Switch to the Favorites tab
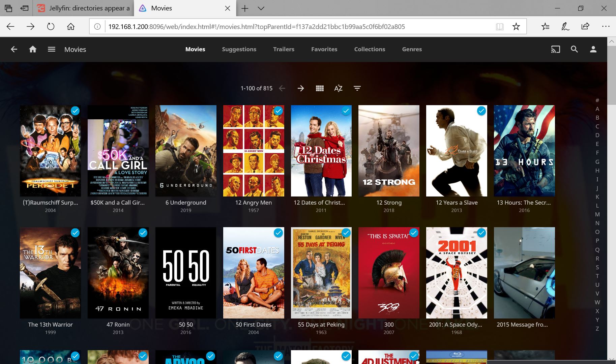616x364 pixels. tap(324, 49)
